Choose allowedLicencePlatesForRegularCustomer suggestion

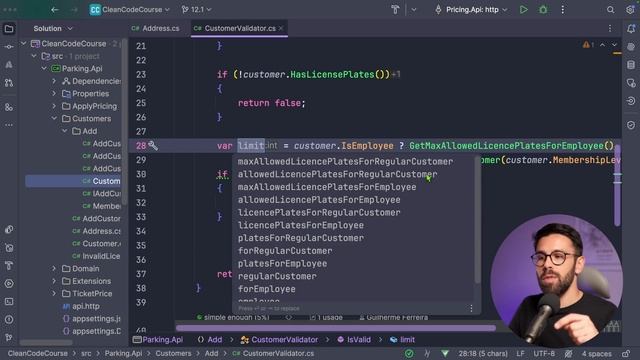click(337, 174)
